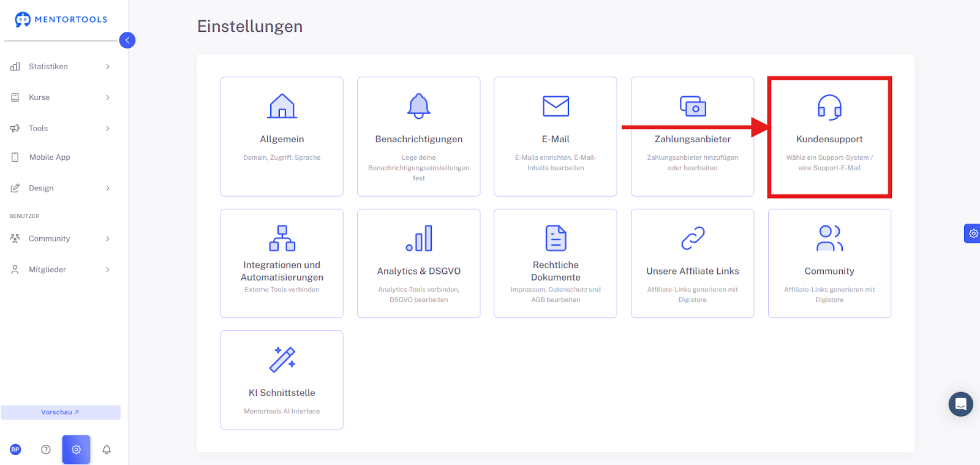Click the blue gear tab on right edge

pos(972,233)
